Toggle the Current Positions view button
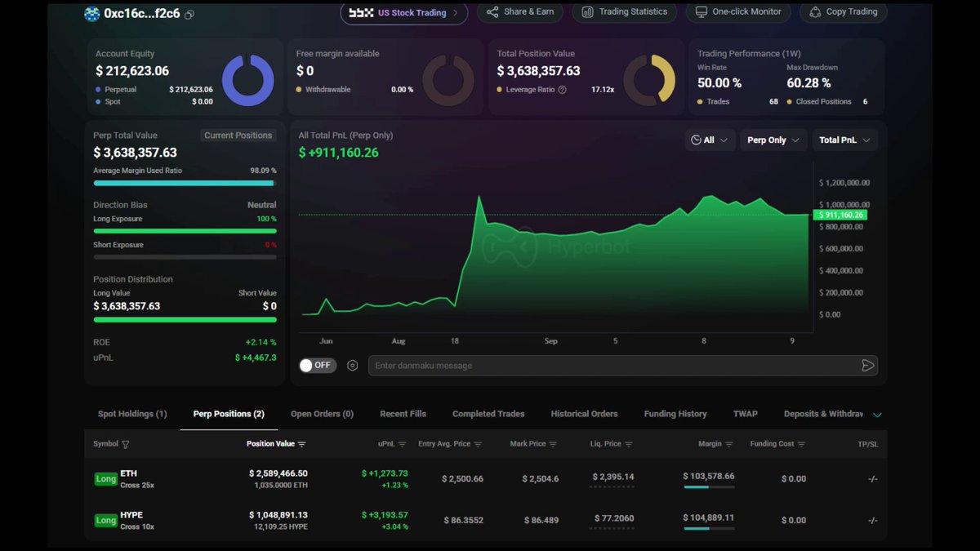 [x=238, y=136]
